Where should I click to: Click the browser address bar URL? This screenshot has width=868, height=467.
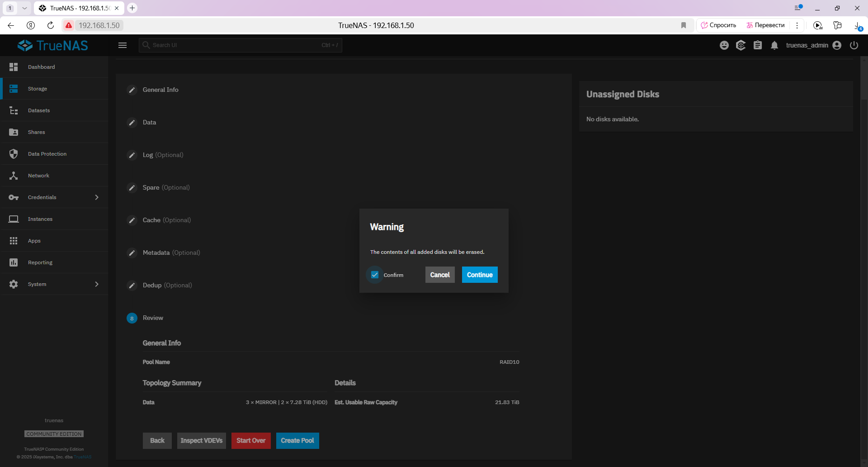[99, 25]
